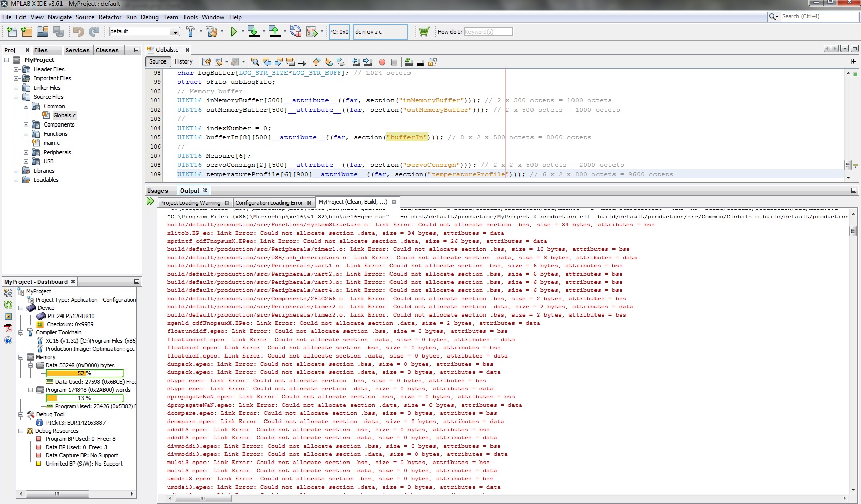Image resolution: width=861 pixels, height=504 pixels.
Task: Click the New Project toolbar icon
Action: [x=27, y=32]
